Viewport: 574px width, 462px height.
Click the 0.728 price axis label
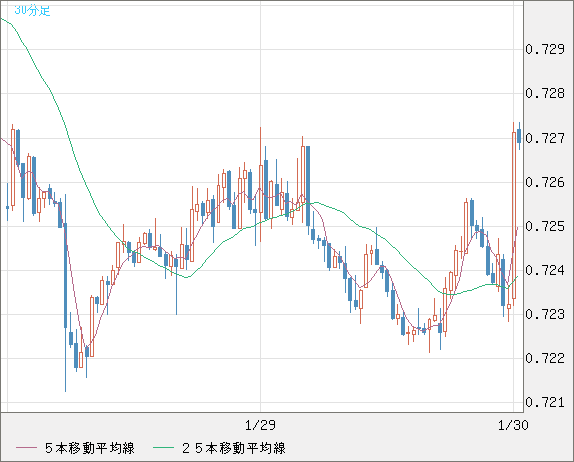tap(545, 93)
